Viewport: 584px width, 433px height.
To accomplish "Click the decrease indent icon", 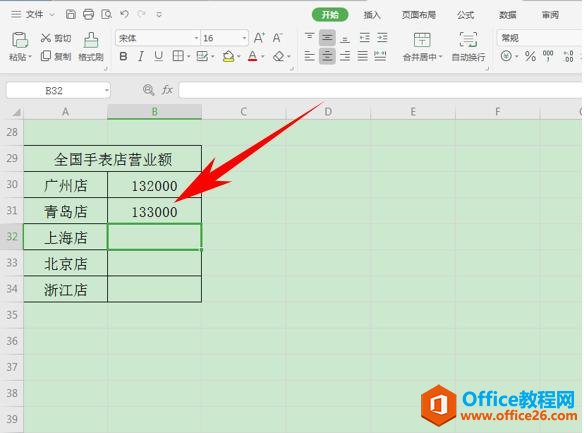I will [365, 38].
